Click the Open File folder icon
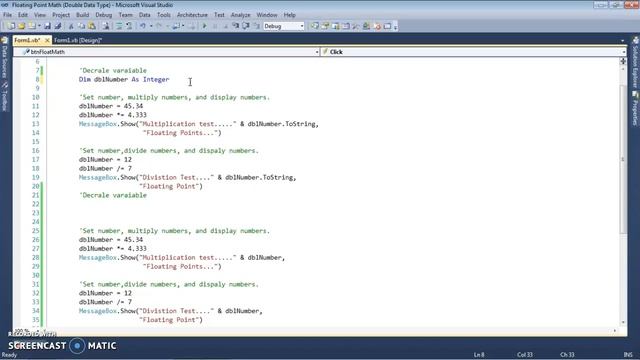Image resolution: width=640 pixels, height=360 pixels. point(21,26)
